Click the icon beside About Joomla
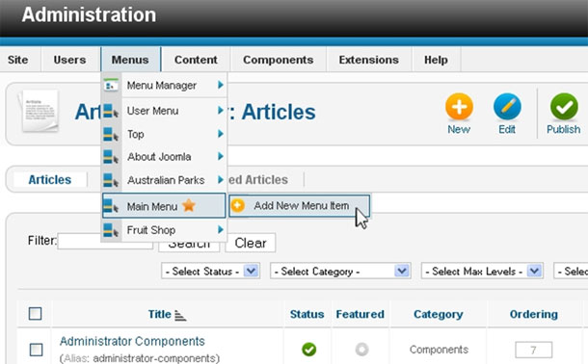The height and width of the screenshot is (364, 588). click(111, 157)
